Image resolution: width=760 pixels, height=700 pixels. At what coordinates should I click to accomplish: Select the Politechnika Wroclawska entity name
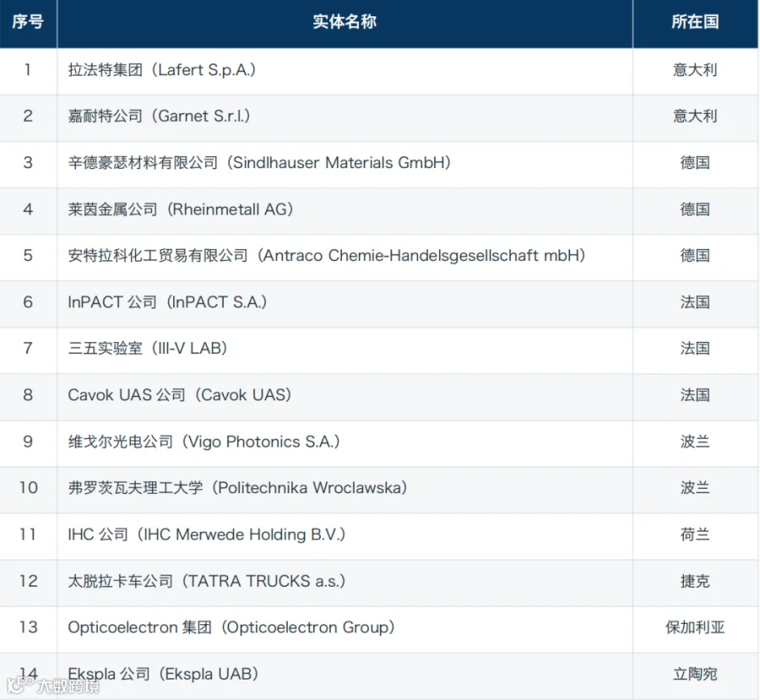pyautogui.click(x=237, y=488)
